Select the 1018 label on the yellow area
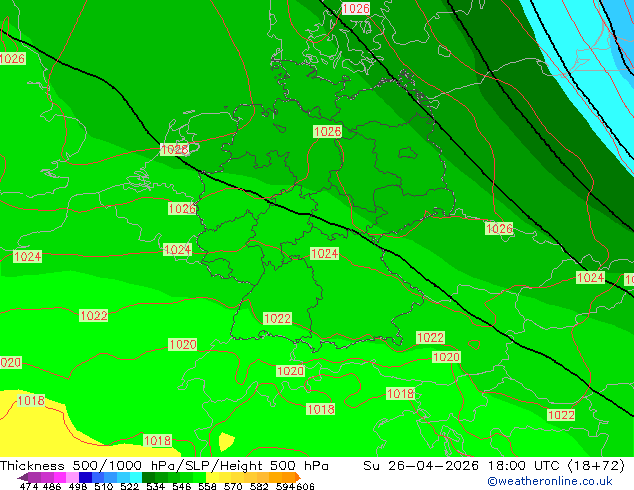 (x=31, y=401)
